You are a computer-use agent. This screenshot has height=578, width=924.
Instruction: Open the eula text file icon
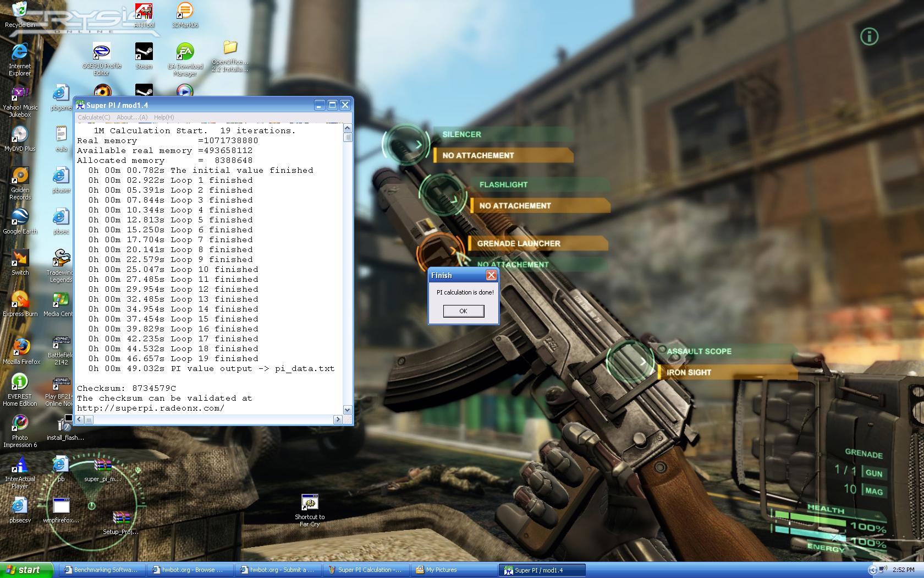click(x=61, y=139)
